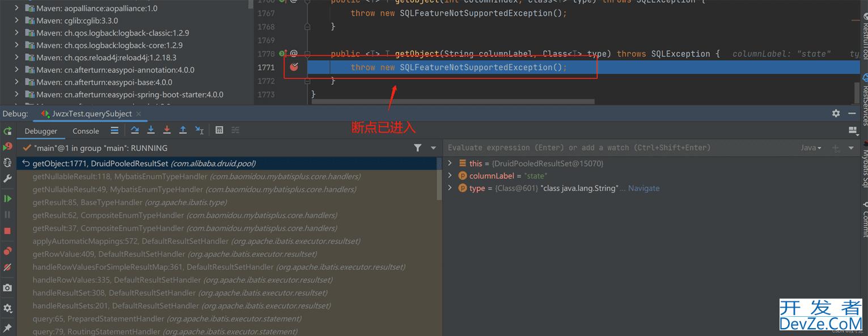The height and width of the screenshot is (336, 868).
Task: Toggle the Pin Tab icon
Action: (x=7, y=328)
